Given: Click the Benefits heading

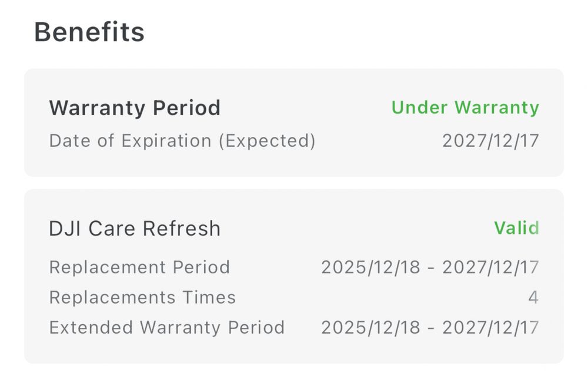Looking at the screenshot, I should (89, 32).
